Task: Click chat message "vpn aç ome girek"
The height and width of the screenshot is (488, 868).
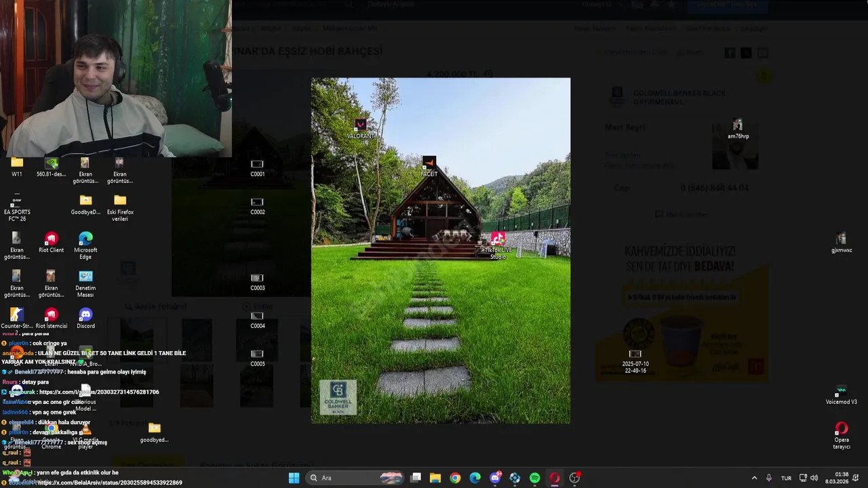Action: coord(54,412)
